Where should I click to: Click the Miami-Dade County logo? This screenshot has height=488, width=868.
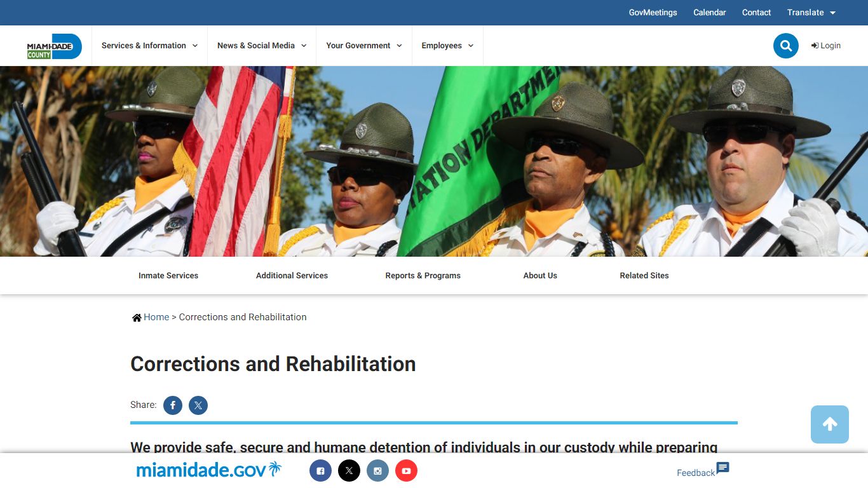click(x=54, y=46)
